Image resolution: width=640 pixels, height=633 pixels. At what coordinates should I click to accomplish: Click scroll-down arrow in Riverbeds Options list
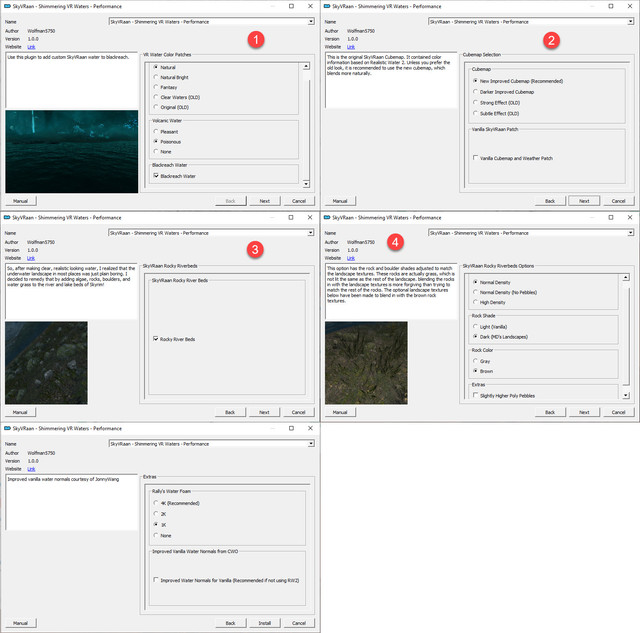(x=626, y=395)
